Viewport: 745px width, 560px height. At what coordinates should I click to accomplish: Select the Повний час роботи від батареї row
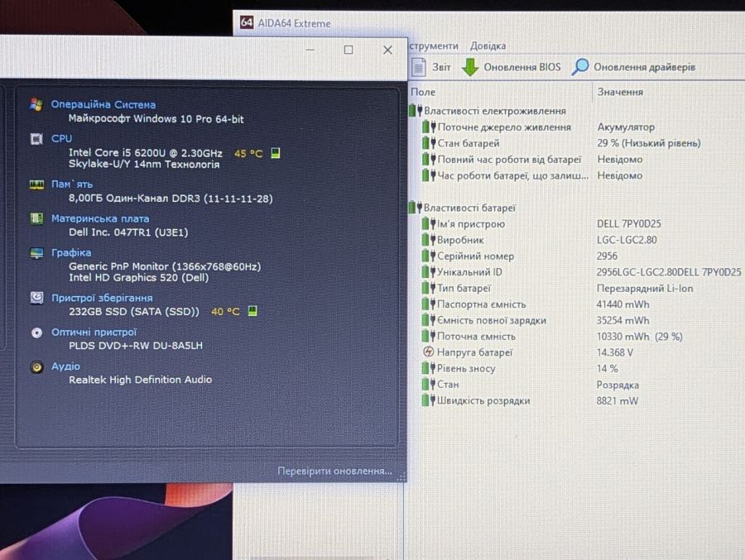(x=532, y=159)
